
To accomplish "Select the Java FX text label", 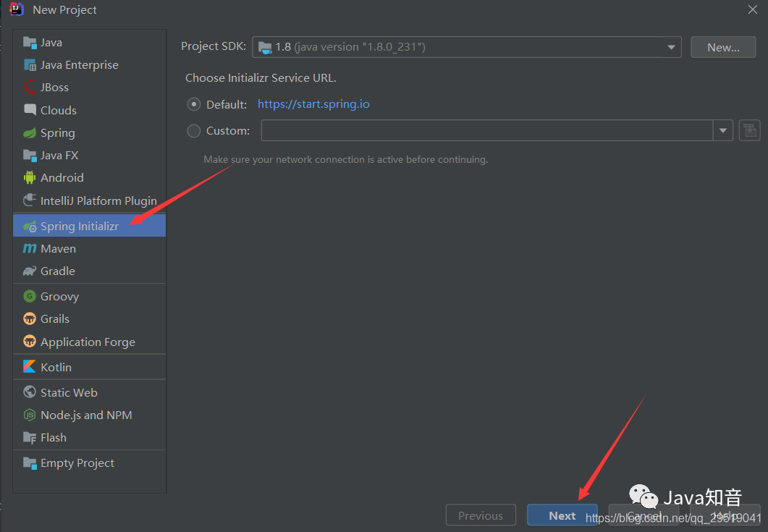I will pyautogui.click(x=59, y=156).
